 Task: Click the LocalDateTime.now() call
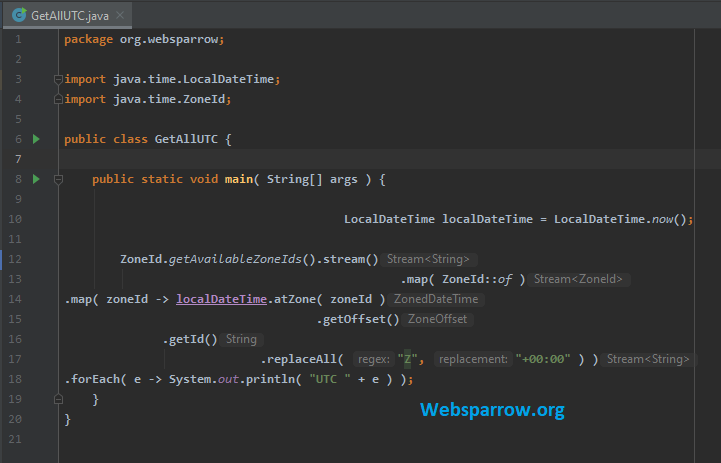[620, 219]
